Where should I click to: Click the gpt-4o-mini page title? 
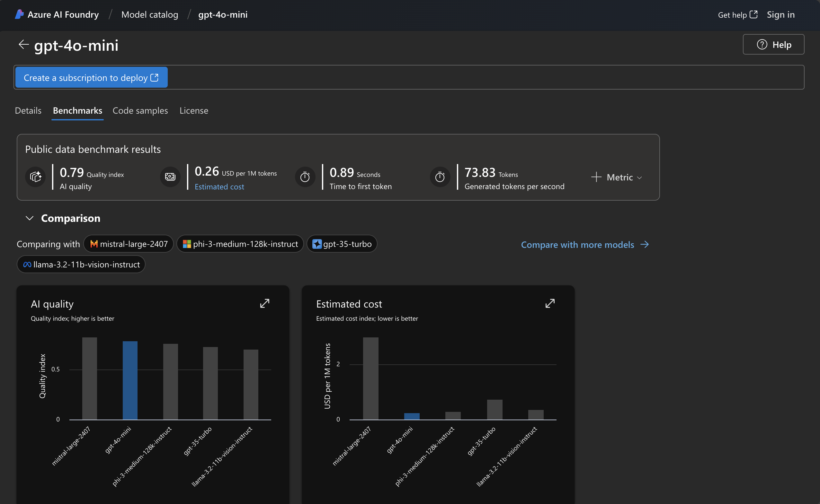pyautogui.click(x=76, y=45)
